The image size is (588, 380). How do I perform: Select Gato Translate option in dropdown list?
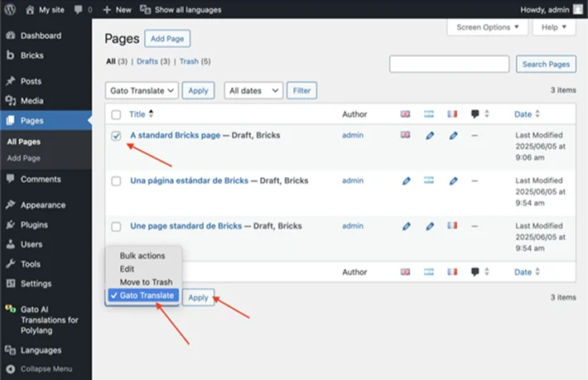point(143,296)
